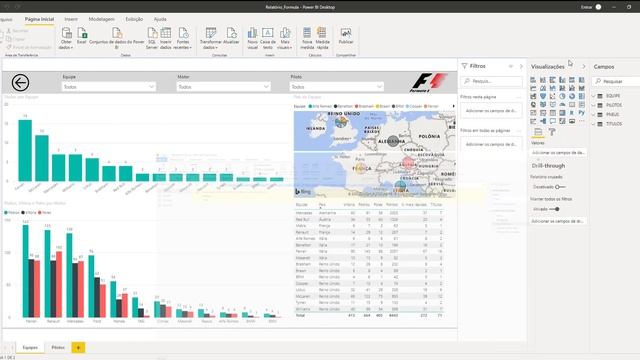Open the Fields well tab icon
The width and height of the screenshot is (640, 360).
point(538,132)
